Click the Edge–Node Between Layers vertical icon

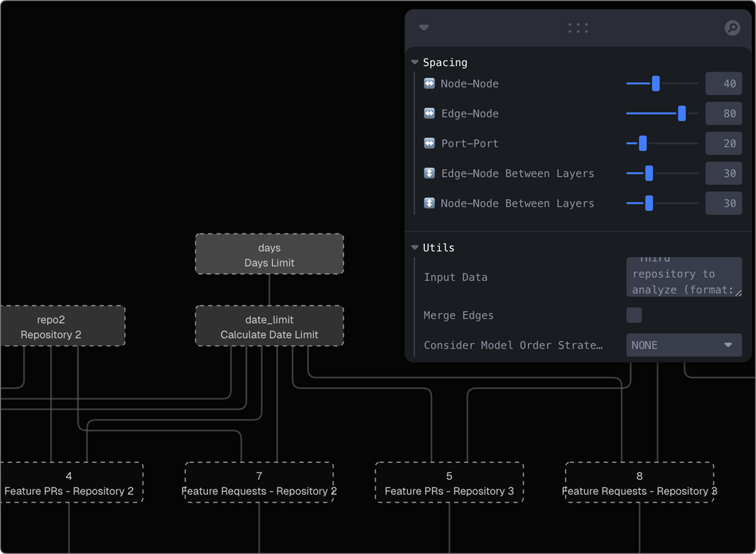(429, 173)
